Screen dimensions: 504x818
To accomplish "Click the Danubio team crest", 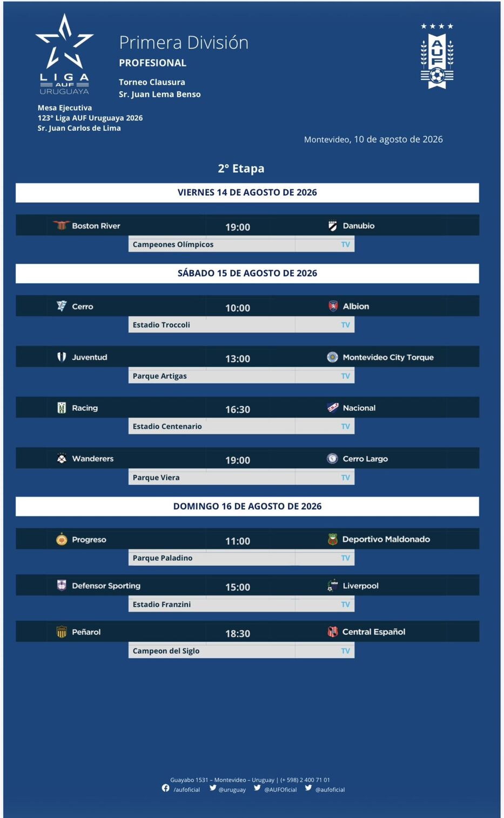I will 333,226.
